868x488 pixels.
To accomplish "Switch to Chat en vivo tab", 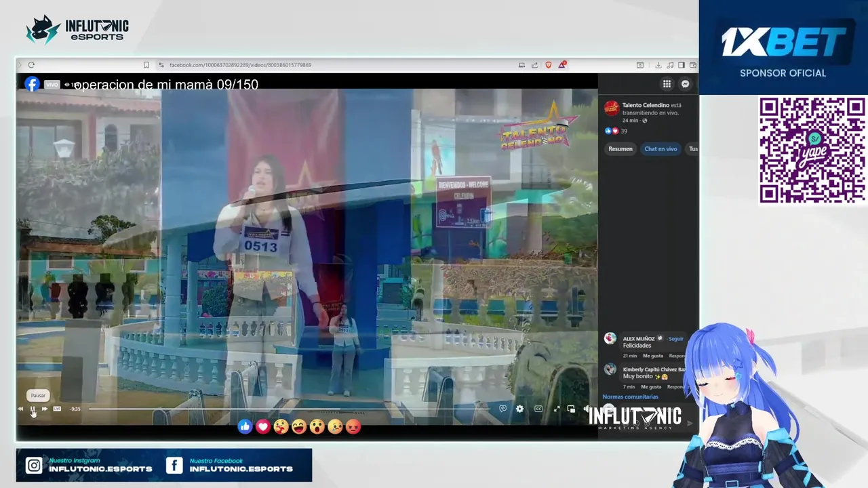I will click(x=660, y=149).
